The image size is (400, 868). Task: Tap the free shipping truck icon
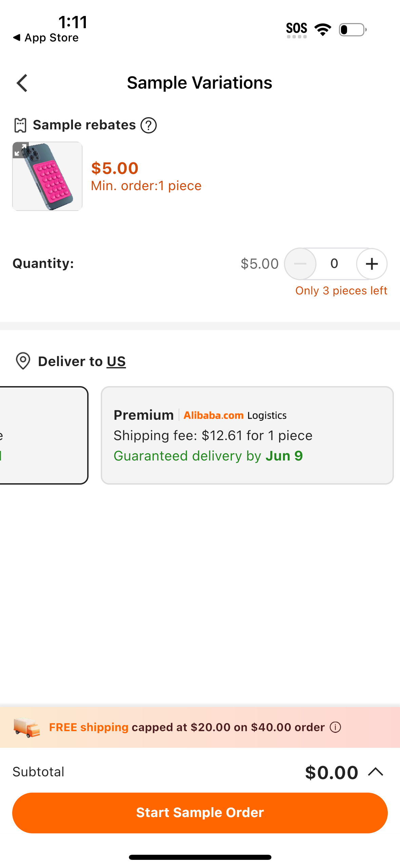[26, 727]
